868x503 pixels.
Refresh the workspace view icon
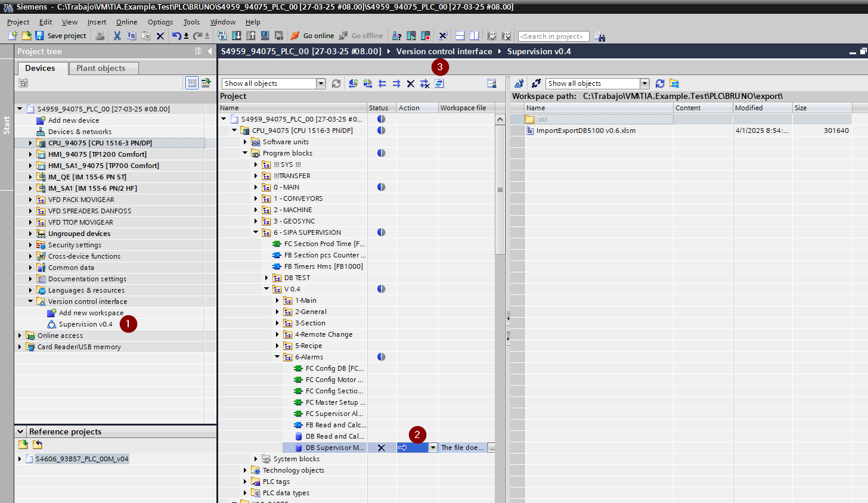[660, 83]
